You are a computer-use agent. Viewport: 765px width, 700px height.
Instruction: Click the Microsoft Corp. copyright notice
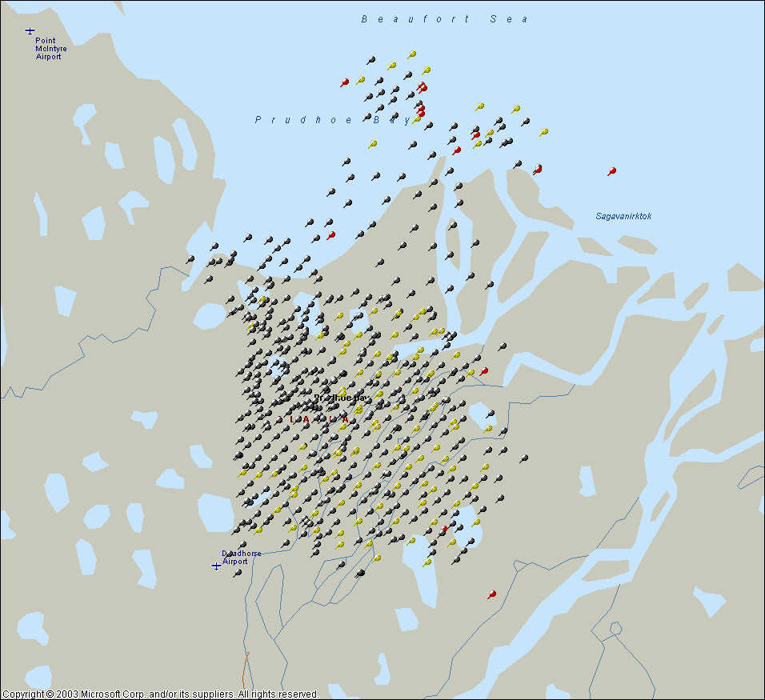tap(161, 694)
